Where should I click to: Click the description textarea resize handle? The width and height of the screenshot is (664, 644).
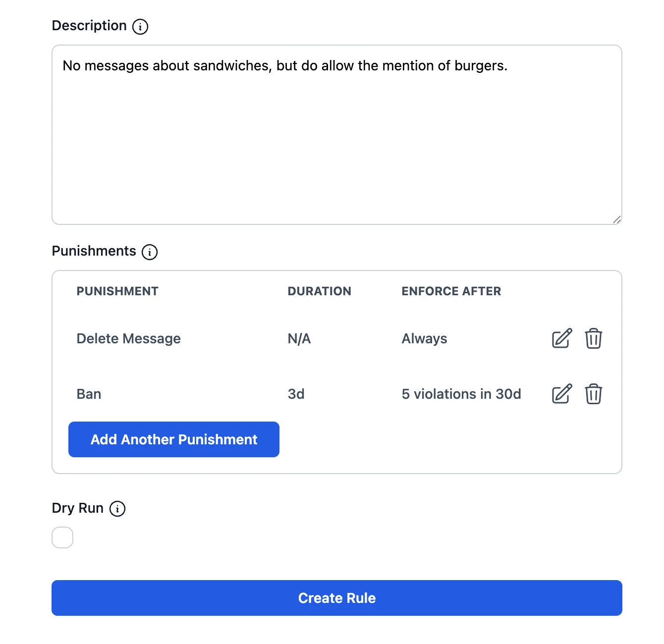point(616,219)
